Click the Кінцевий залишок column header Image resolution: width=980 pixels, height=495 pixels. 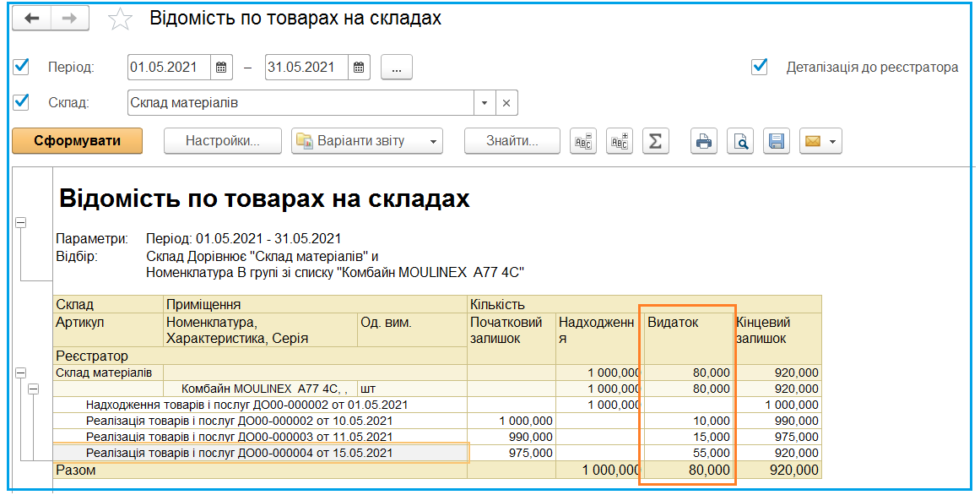tap(777, 339)
